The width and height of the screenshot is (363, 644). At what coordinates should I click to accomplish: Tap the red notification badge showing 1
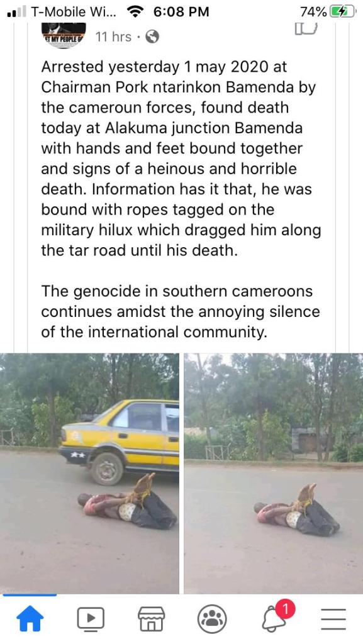[286, 609]
